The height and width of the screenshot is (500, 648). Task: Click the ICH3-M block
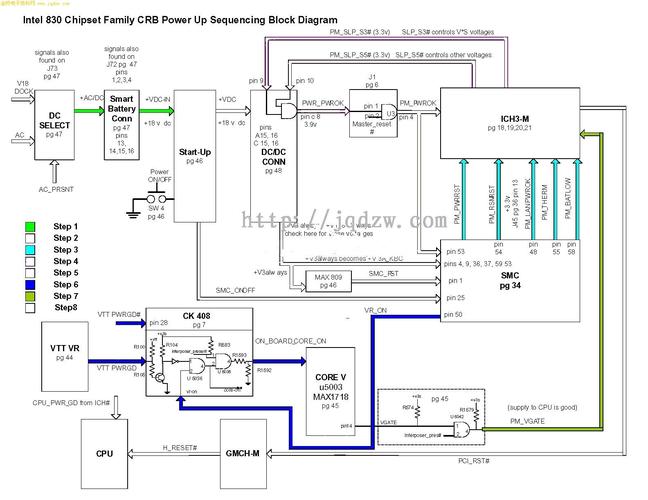(510, 123)
